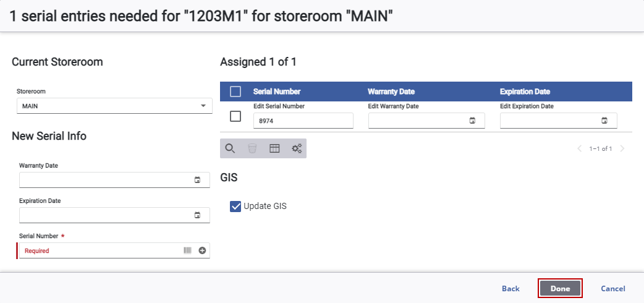
Task: Go to previous page arrow in pager
Action: pos(580,148)
